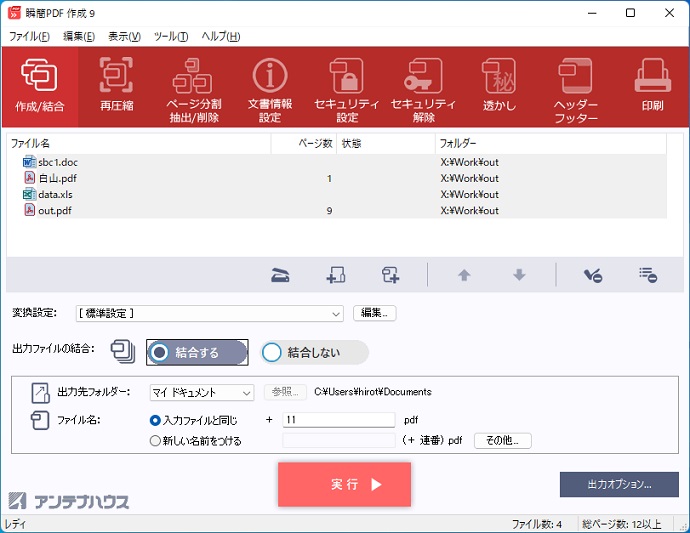Click 総ページ数: 12以上 in status bar
This screenshot has width=690, height=533.
point(622,524)
